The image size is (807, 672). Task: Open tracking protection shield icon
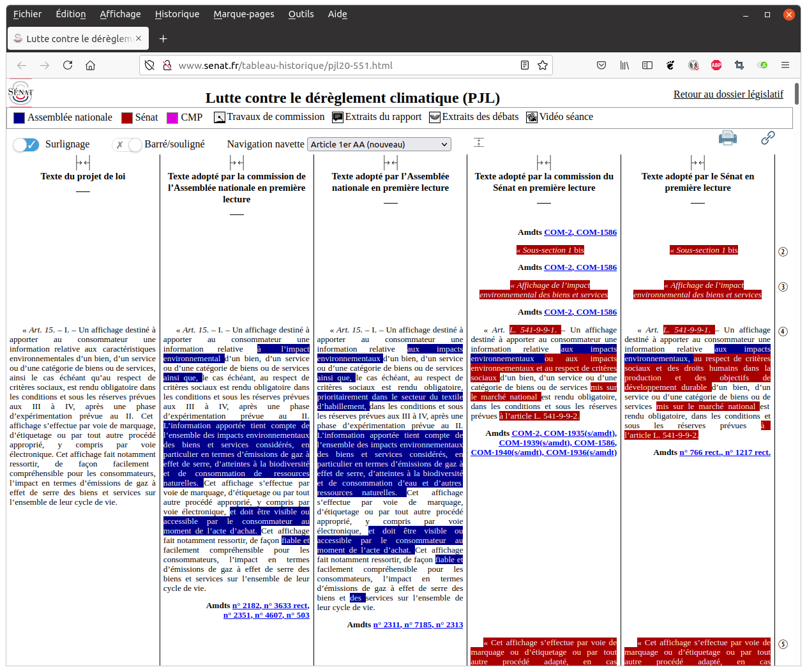tap(149, 65)
